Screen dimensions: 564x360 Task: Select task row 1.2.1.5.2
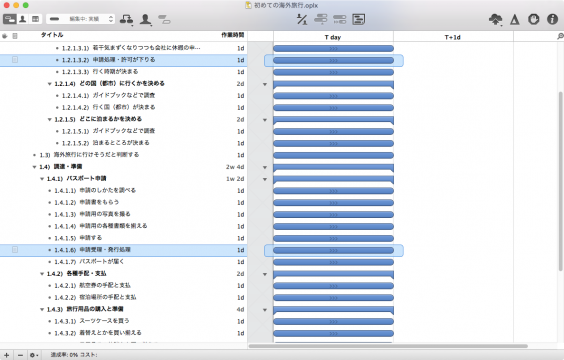point(124,143)
